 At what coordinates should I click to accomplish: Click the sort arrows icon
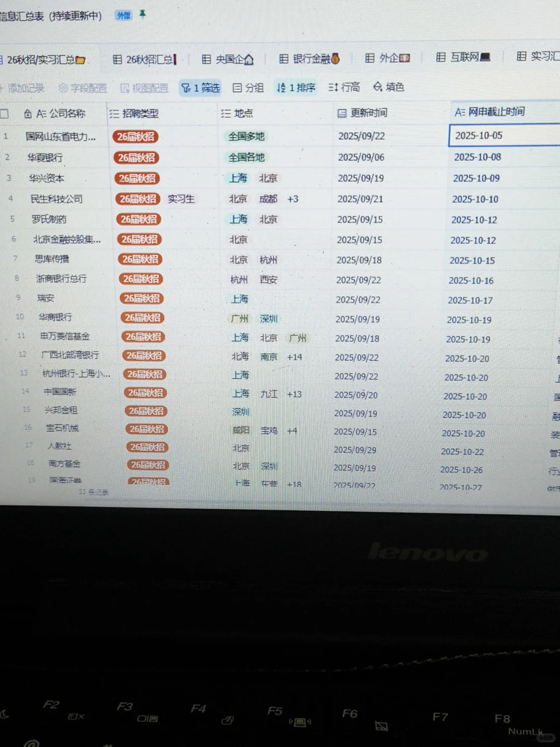tap(281, 88)
